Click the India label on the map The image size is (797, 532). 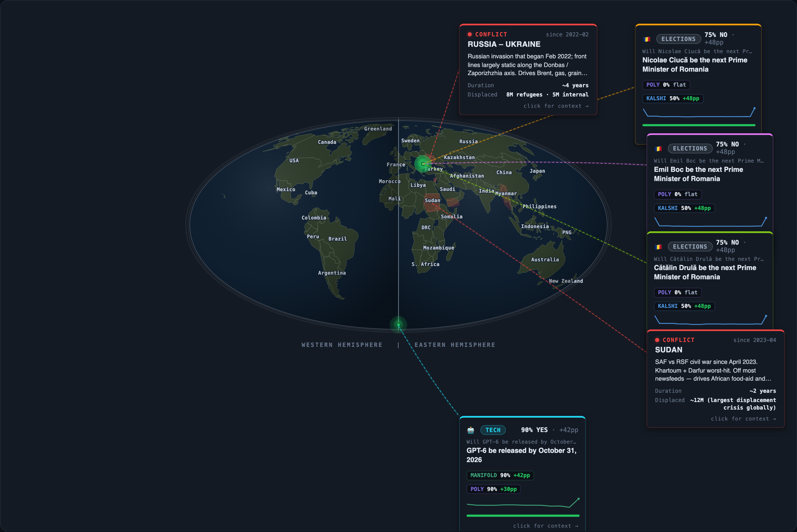(x=486, y=191)
